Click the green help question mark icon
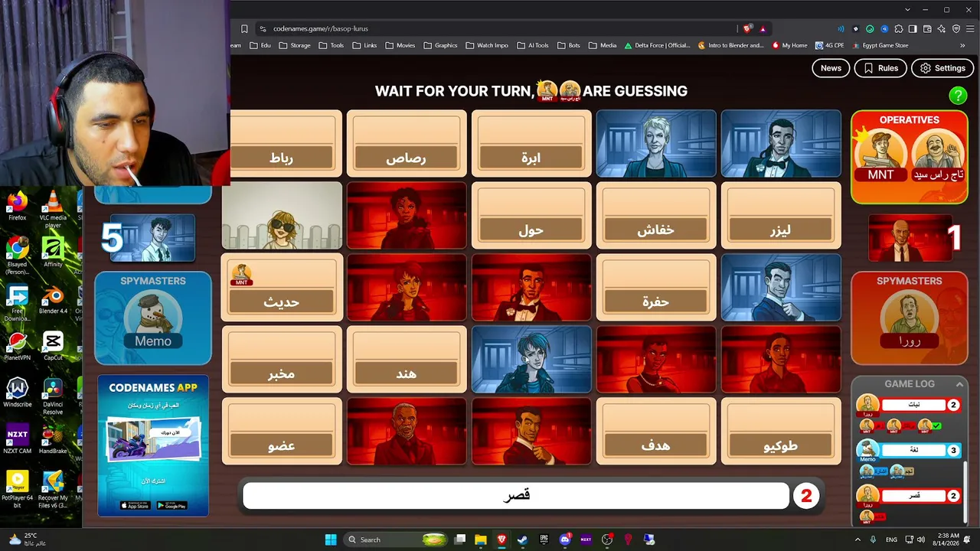This screenshot has width=980, height=551. coord(957,96)
